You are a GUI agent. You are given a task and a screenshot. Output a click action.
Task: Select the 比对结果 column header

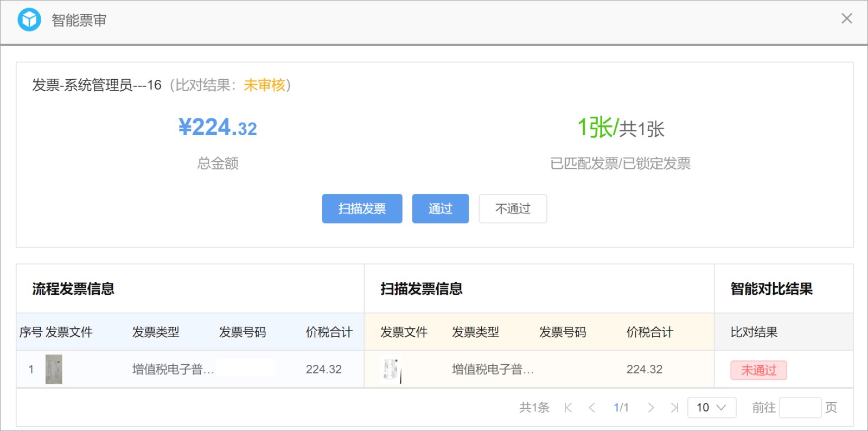coord(754,332)
